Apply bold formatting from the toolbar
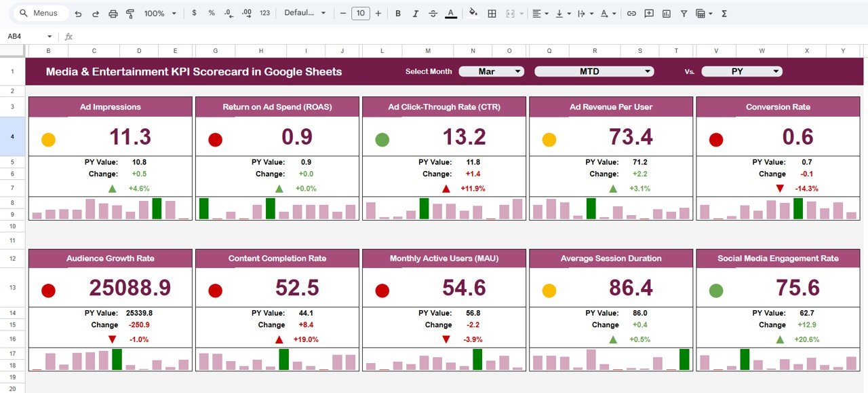 point(398,13)
